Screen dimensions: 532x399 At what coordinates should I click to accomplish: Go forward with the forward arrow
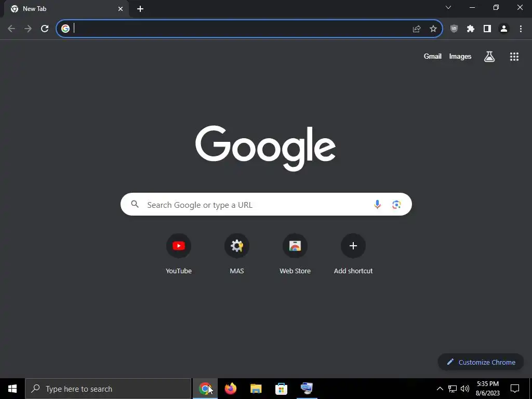(28, 29)
